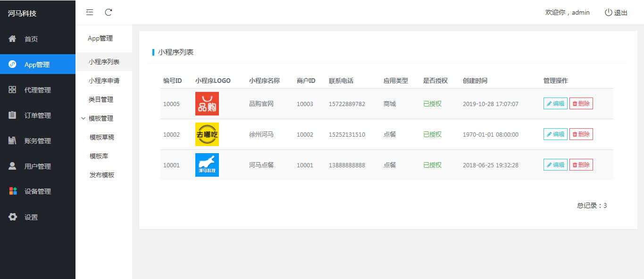
Task: Open the 模板库 menu item
Action: (x=100, y=156)
